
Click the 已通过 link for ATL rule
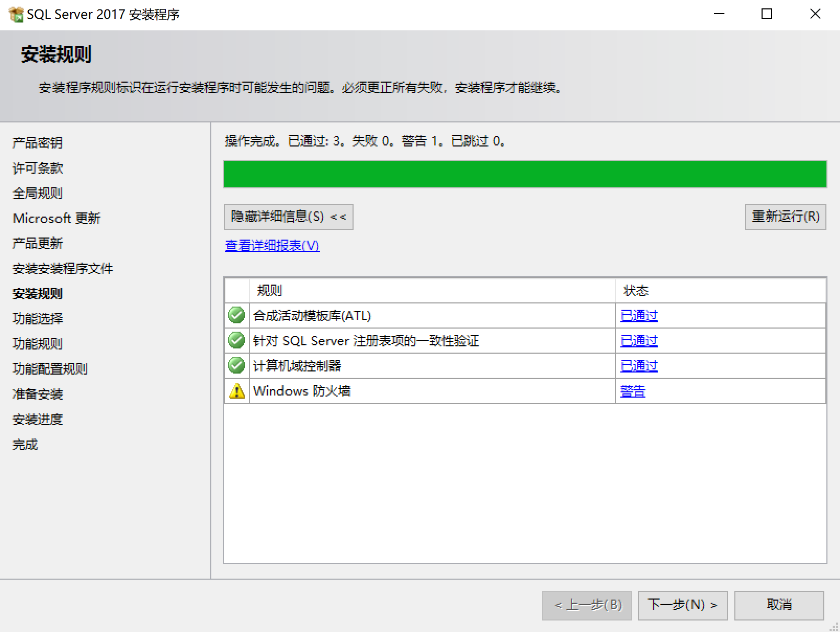pyautogui.click(x=638, y=315)
